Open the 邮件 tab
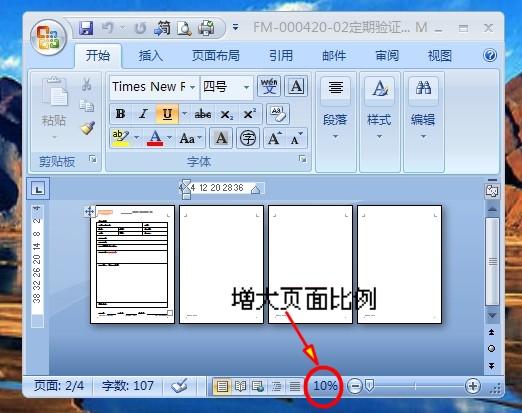 (x=334, y=55)
